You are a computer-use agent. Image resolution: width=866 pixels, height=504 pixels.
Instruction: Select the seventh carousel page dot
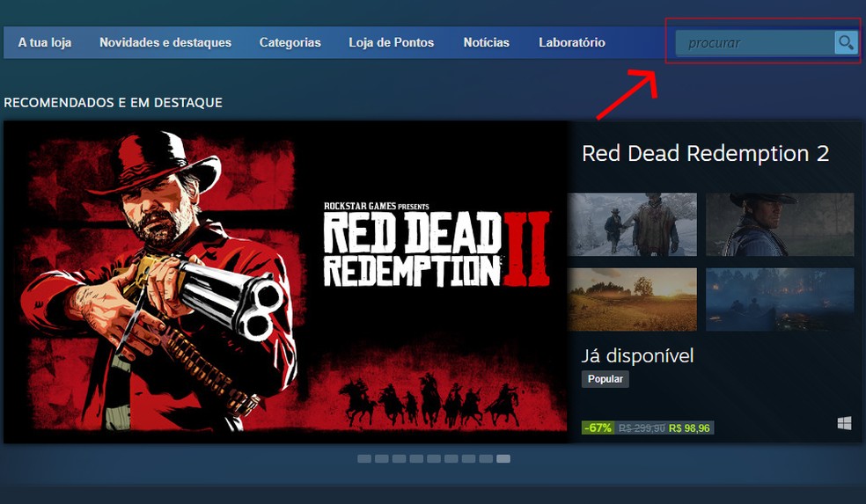[468, 459]
